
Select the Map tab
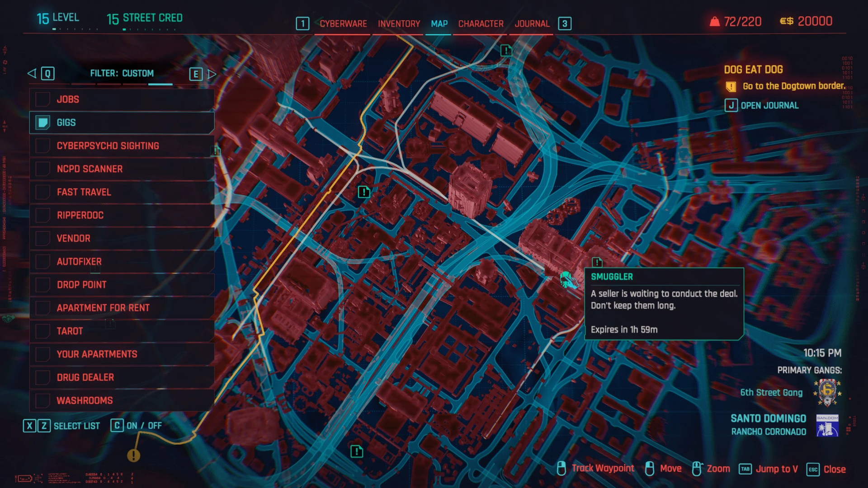click(x=439, y=24)
